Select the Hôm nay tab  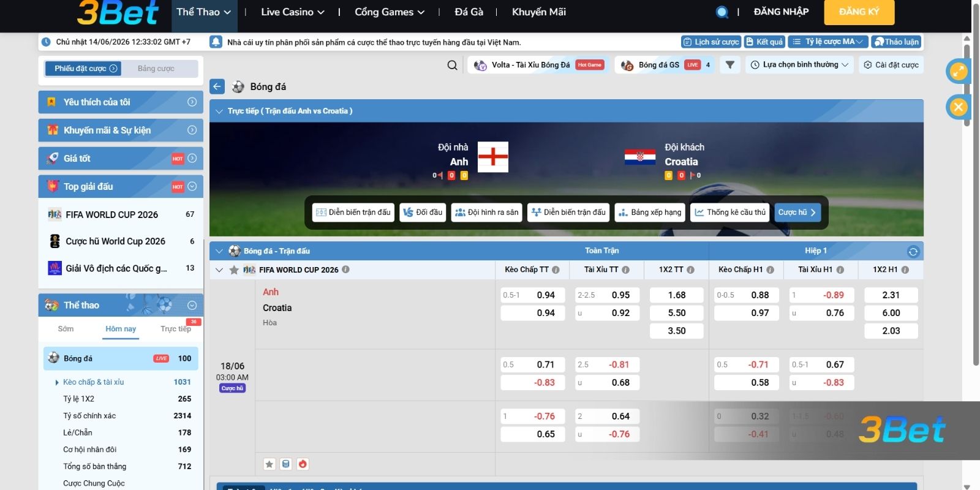(121, 329)
